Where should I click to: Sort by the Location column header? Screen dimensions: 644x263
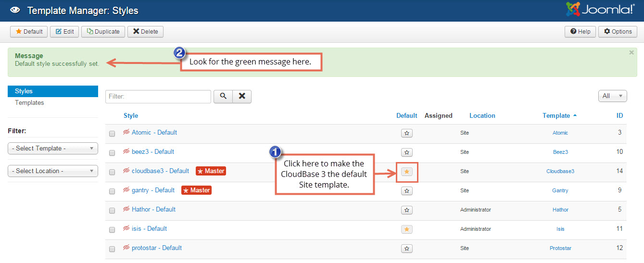482,116
